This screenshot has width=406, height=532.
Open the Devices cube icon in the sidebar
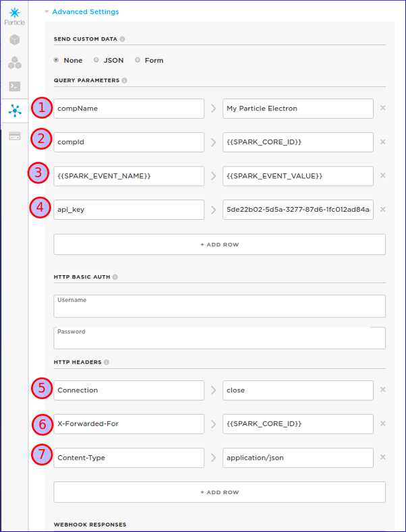14,40
